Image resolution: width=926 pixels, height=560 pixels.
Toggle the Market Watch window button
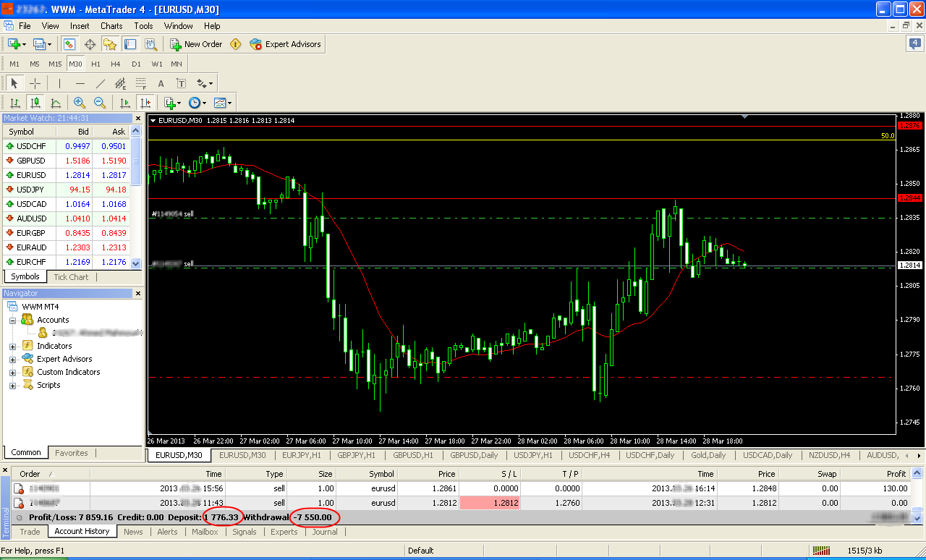69,44
